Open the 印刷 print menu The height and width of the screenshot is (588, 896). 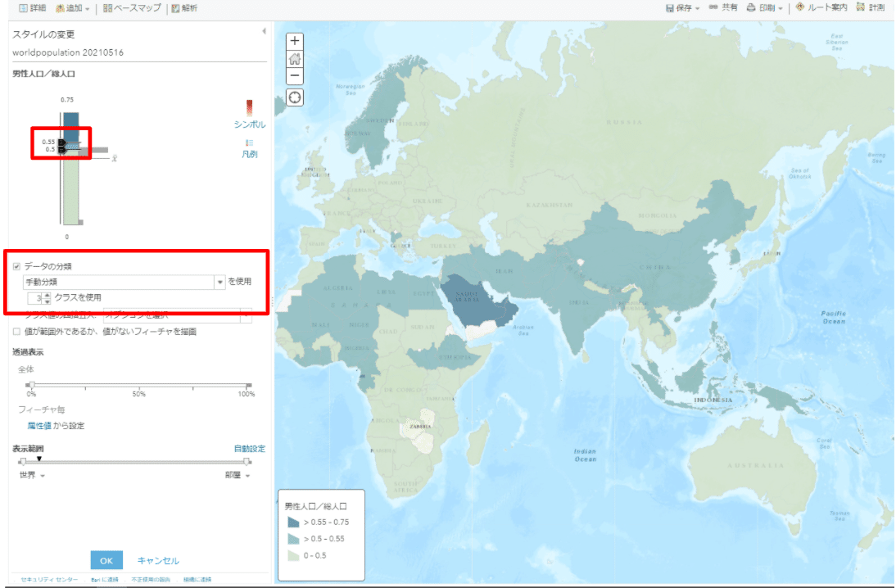(x=765, y=7)
